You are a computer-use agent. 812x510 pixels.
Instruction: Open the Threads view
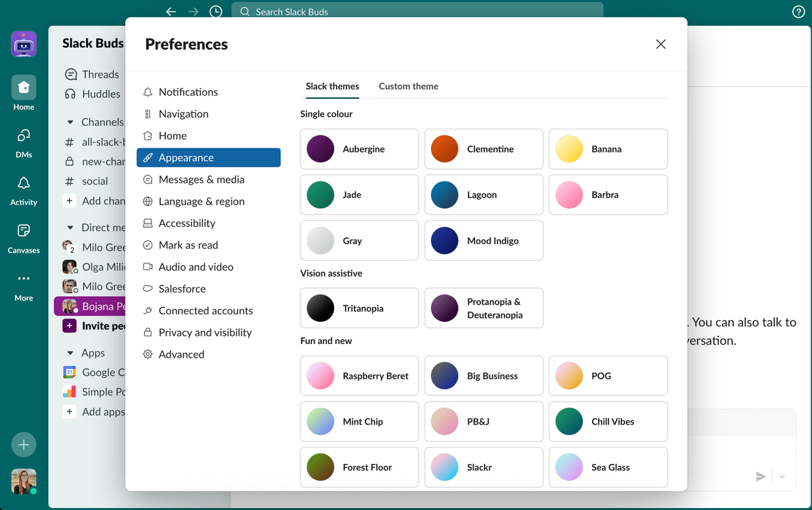99,75
